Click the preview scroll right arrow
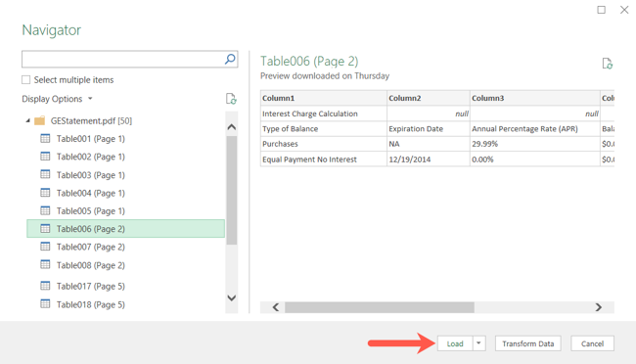Image resolution: width=636 pixels, height=364 pixels. pyautogui.click(x=598, y=307)
